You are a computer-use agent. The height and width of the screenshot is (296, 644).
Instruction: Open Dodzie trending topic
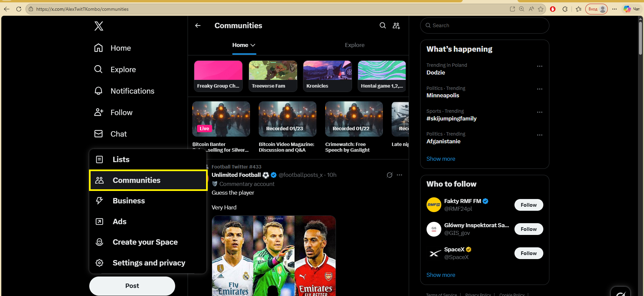436,72
